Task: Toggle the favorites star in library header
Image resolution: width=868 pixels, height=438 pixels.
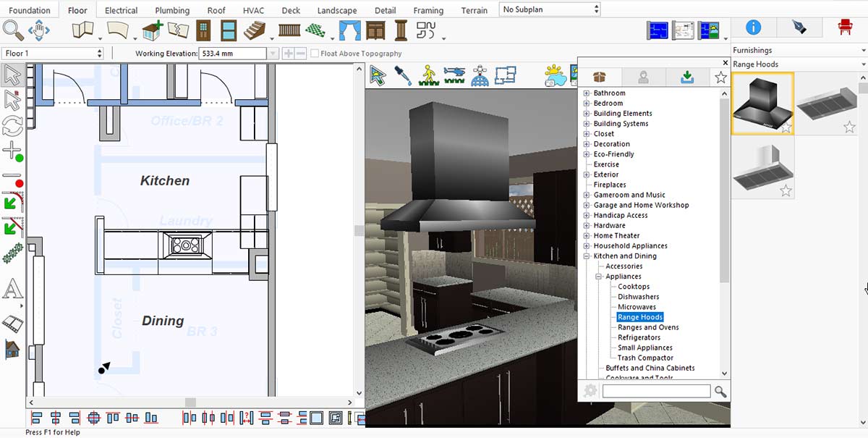Action: (720, 78)
